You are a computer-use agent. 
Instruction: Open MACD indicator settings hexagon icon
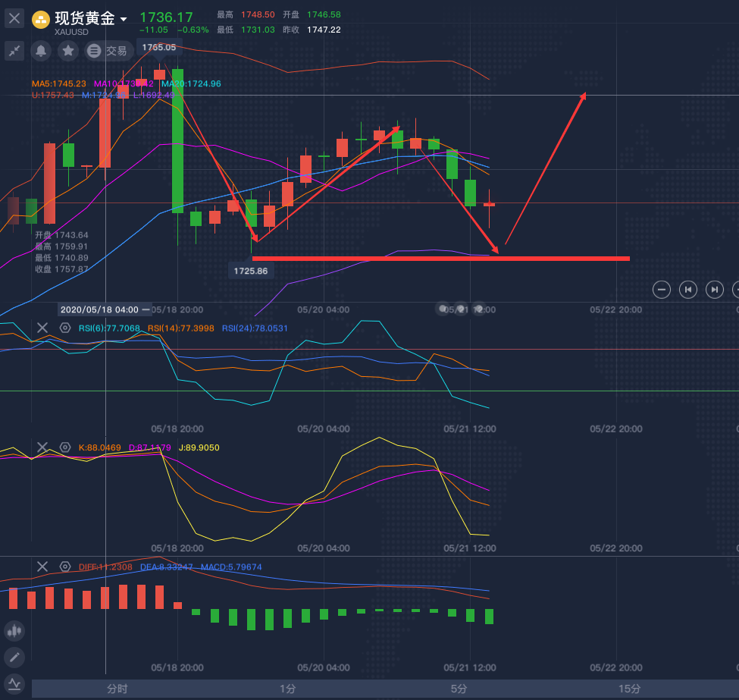[x=65, y=567]
